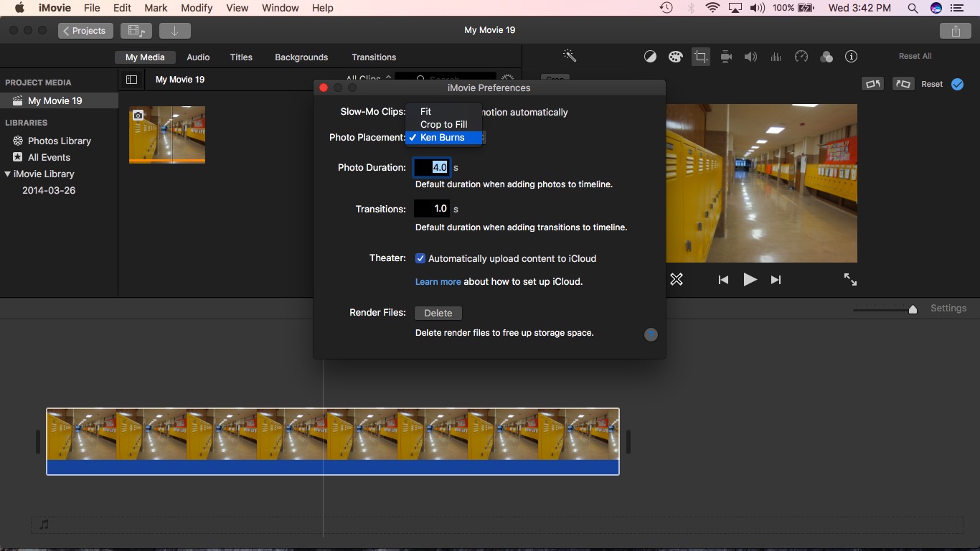Open the stabilization camera icon
Viewport: 980px width, 551px height.
coord(726,57)
